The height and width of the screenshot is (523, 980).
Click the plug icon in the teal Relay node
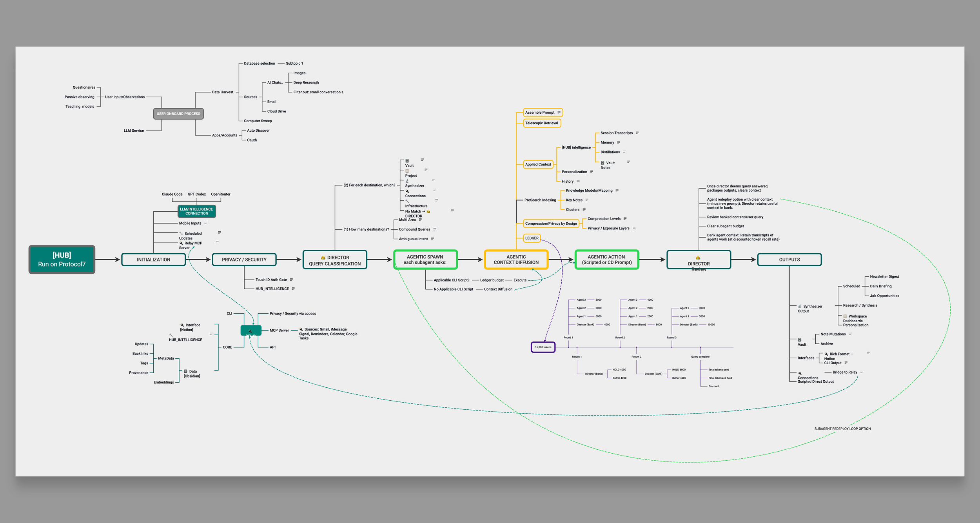(250, 332)
